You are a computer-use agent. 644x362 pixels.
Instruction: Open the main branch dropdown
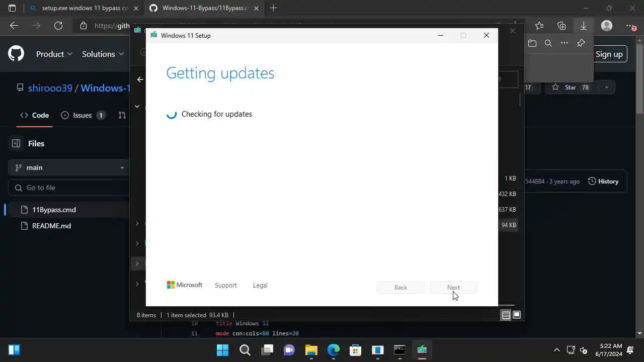click(x=69, y=167)
